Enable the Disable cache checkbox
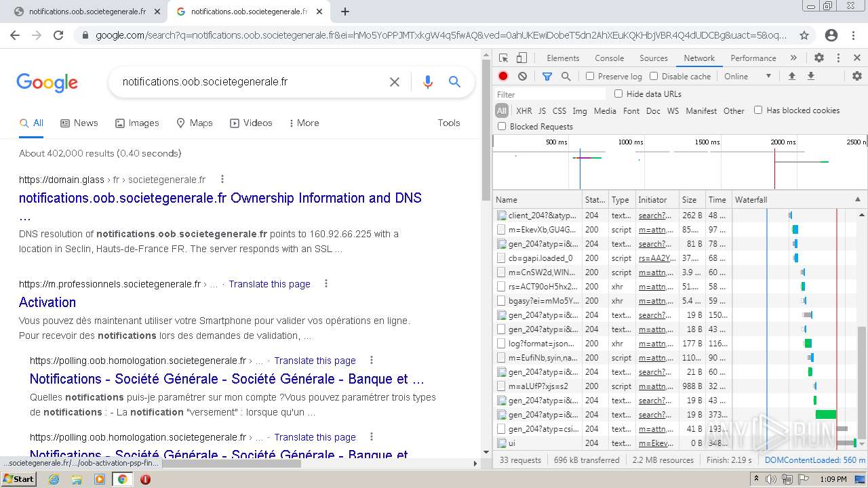 pyautogui.click(x=654, y=77)
